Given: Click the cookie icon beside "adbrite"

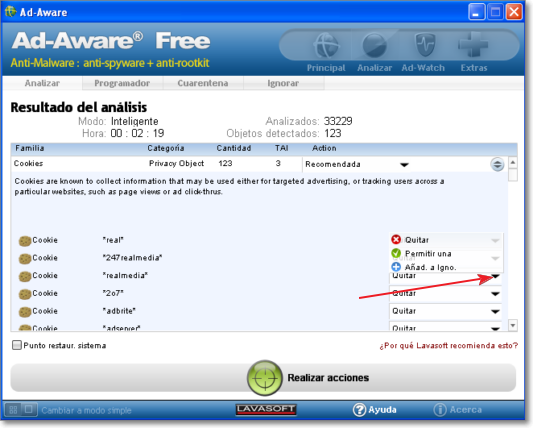Looking at the screenshot, I should click(25, 311).
